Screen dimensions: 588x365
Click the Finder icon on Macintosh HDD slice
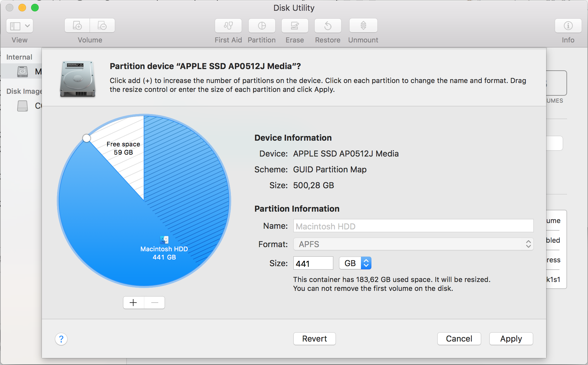164,240
